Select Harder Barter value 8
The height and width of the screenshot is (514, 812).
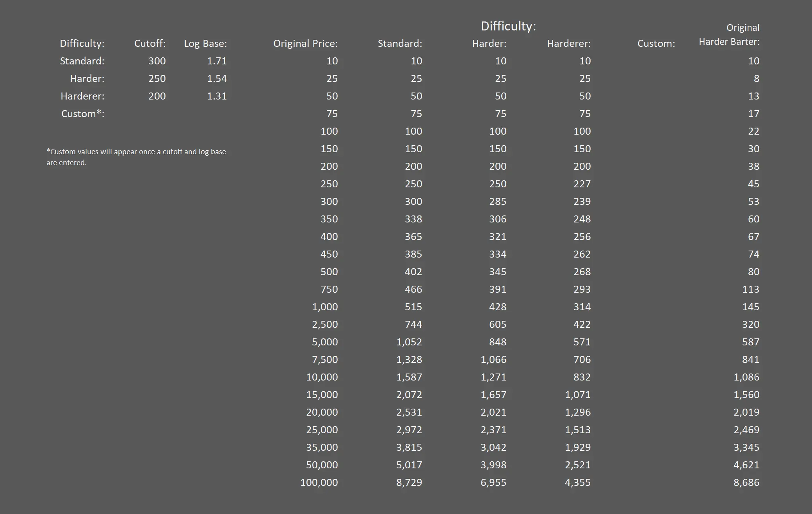click(x=757, y=78)
